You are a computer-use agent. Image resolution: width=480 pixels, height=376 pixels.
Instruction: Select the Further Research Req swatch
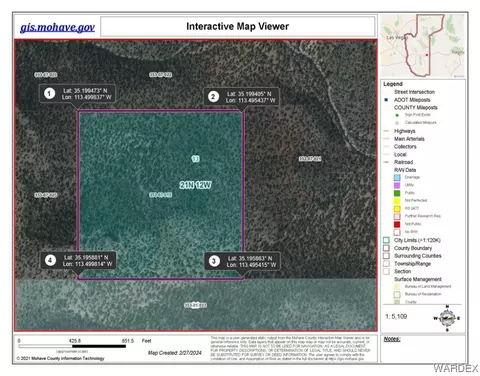click(397, 216)
